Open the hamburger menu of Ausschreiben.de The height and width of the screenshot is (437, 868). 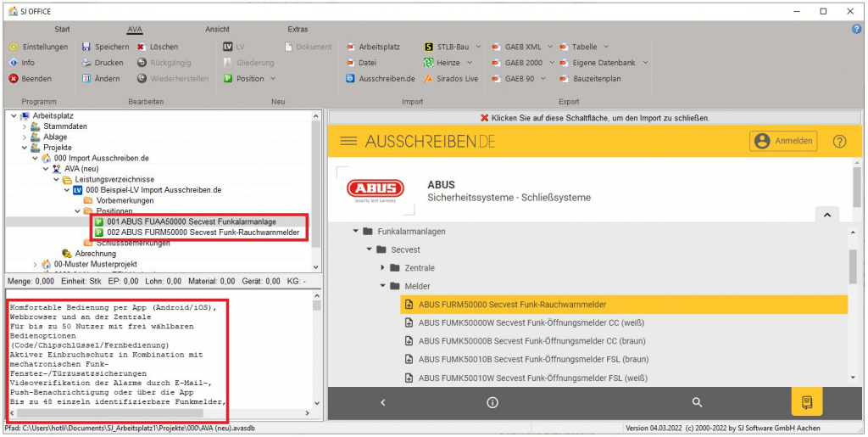click(348, 141)
